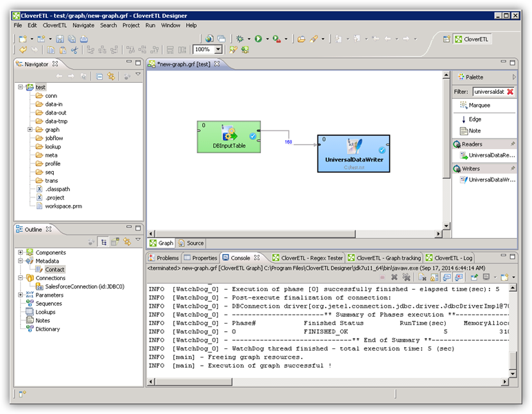
Task: Switch to the CloverETL - Graph tracking tab
Action: click(x=389, y=257)
